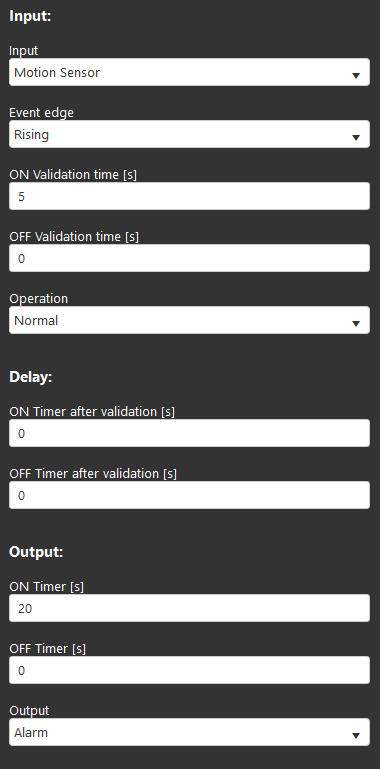Viewport: 381px width, 769px height.
Task: Open the Event edge dropdown set to Rising
Action: pos(189,134)
